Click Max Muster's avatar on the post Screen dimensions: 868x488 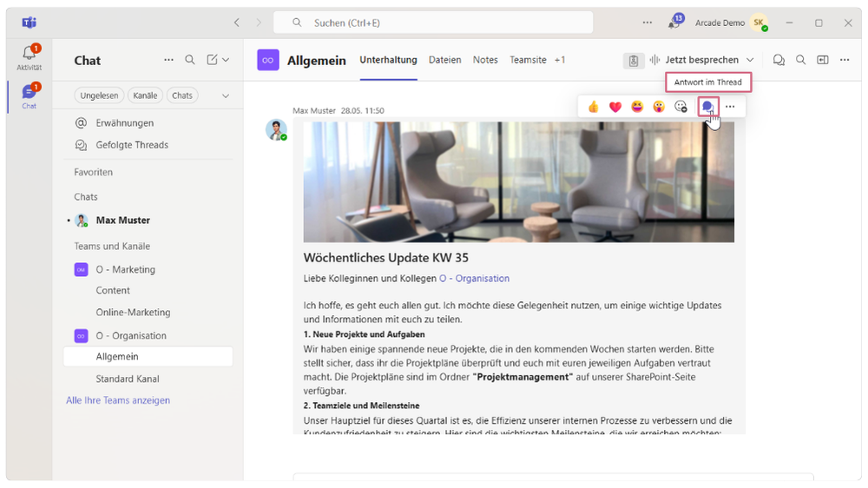click(276, 129)
